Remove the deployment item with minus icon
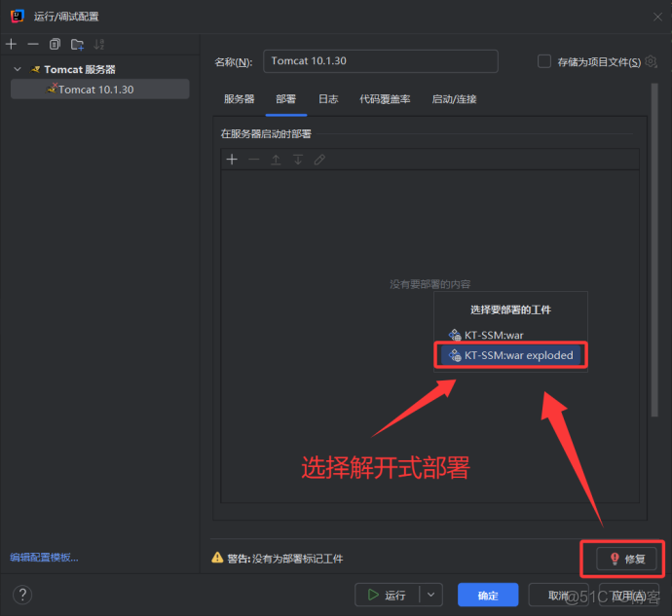Screen dimensions: 672x616 (x=254, y=160)
